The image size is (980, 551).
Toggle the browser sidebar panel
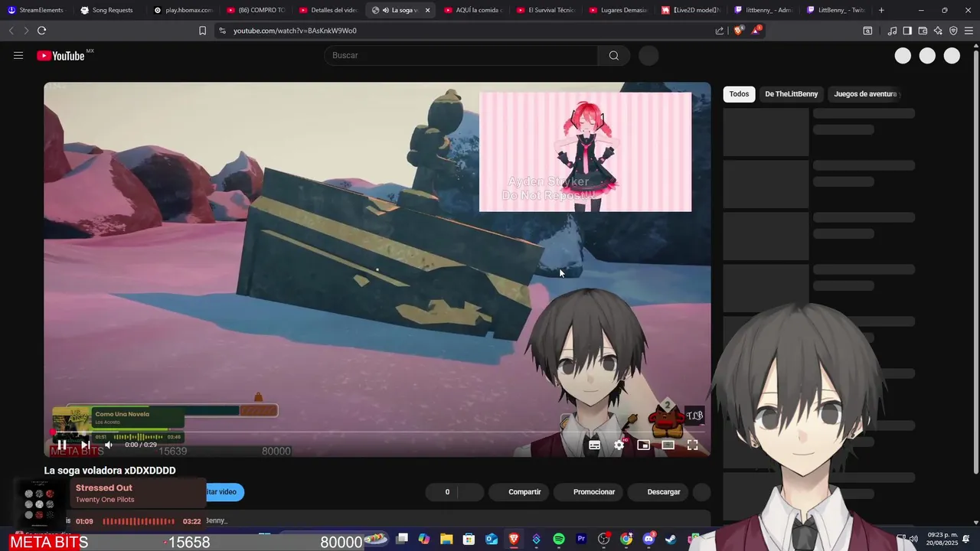(x=907, y=31)
